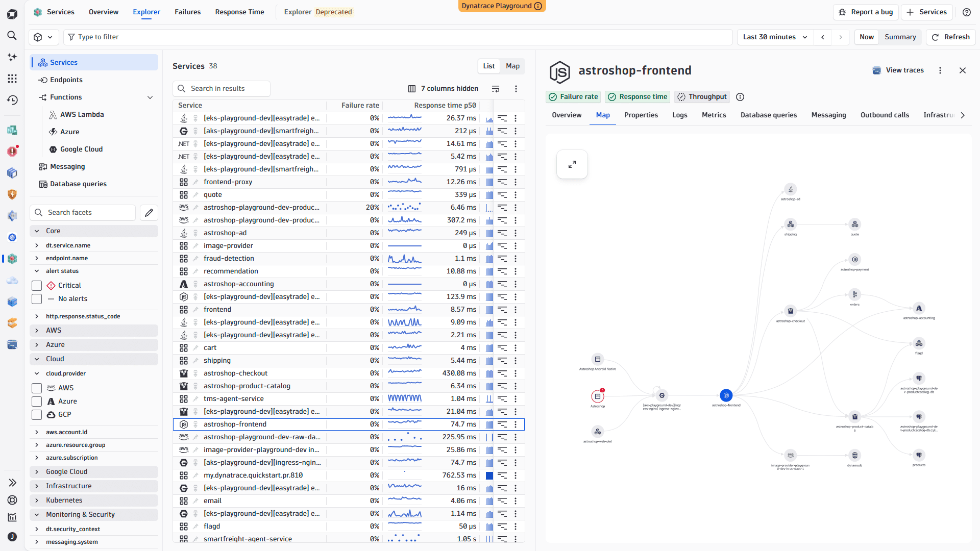Switch to the Database queries tab
Viewport: 980px width, 551px height.
[768, 115]
